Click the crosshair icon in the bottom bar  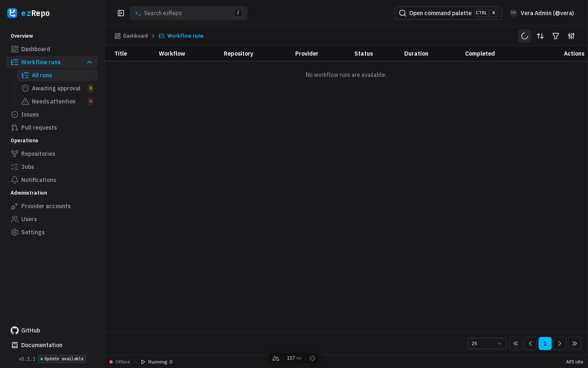click(x=312, y=358)
